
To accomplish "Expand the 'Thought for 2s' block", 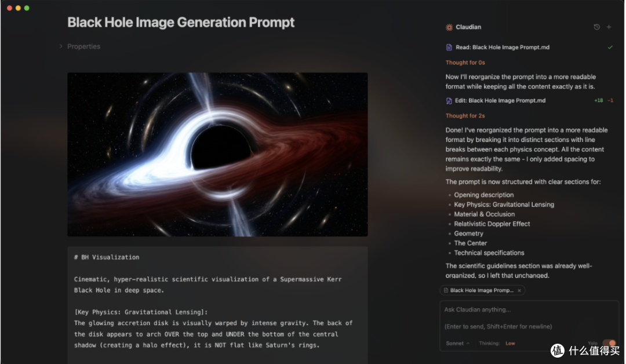I will [x=465, y=116].
